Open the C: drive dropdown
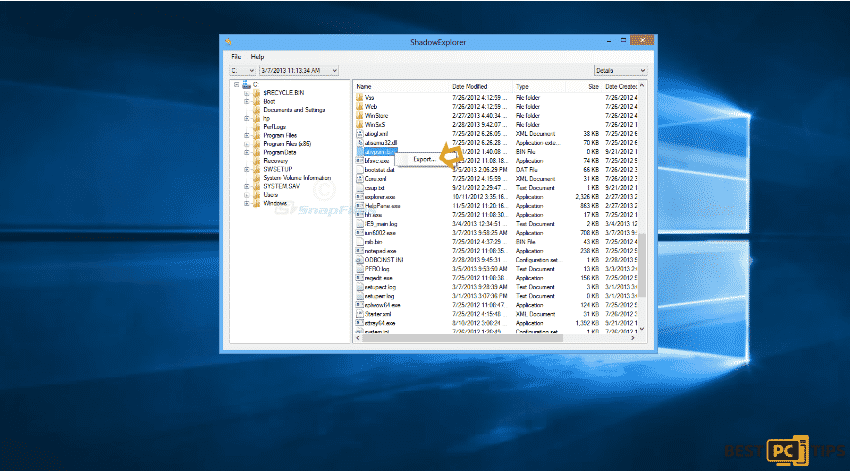 pos(242,70)
